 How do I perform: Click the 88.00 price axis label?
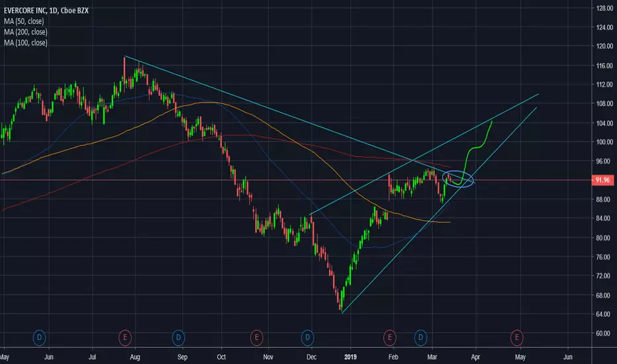pos(604,199)
